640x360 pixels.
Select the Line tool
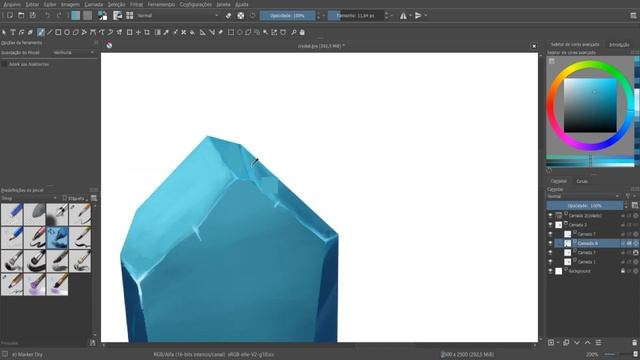[49, 32]
